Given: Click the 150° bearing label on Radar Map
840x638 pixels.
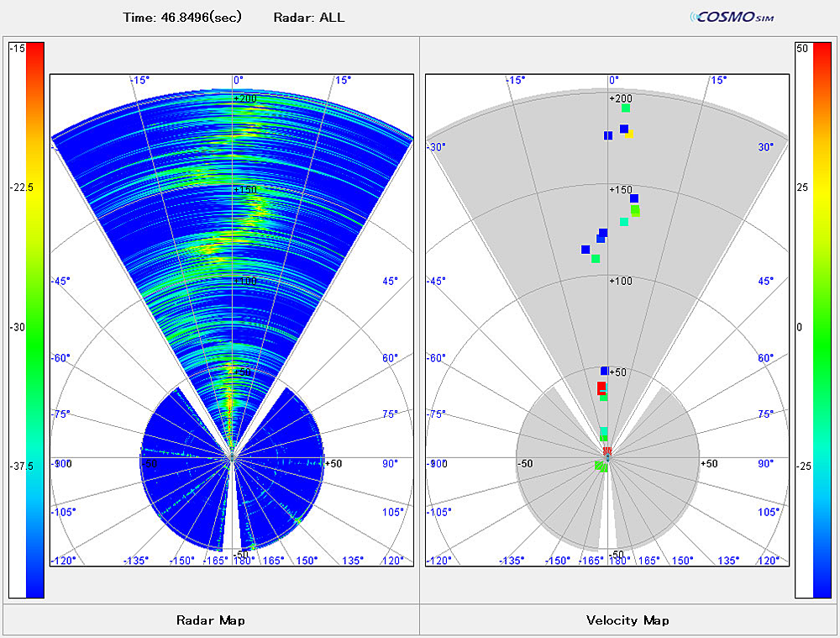Looking at the screenshot, I should pyautogui.click(x=307, y=561).
